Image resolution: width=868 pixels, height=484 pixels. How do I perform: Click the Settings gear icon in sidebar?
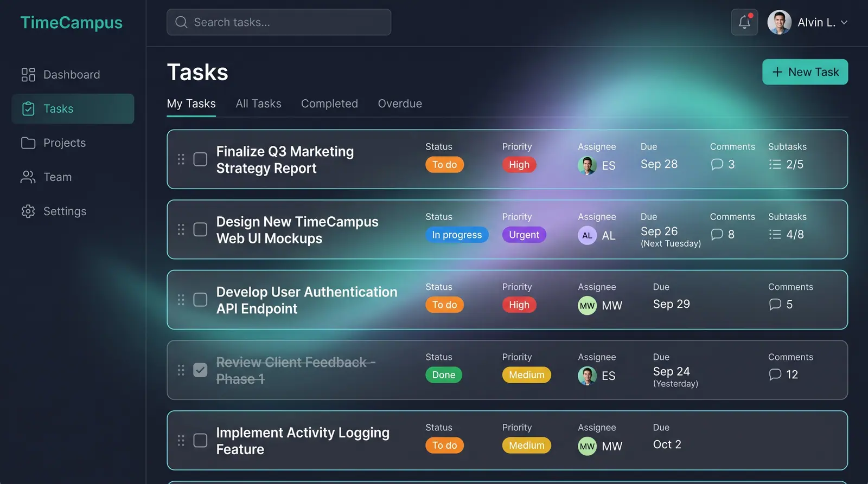pyautogui.click(x=28, y=211)
